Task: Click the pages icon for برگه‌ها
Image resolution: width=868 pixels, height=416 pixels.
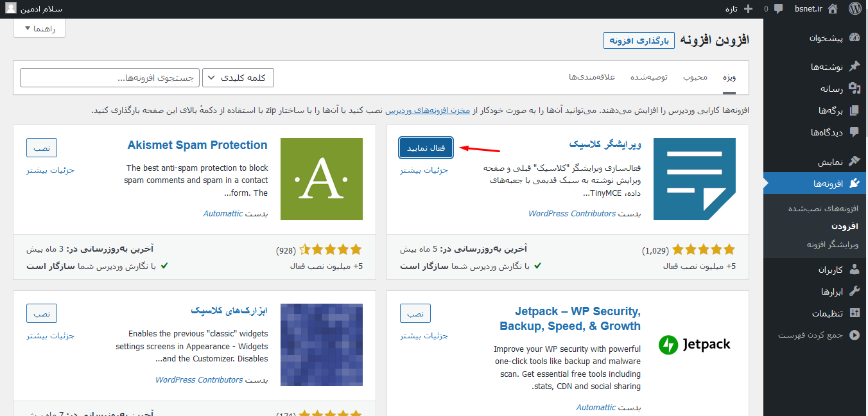Action: (854, 110)
